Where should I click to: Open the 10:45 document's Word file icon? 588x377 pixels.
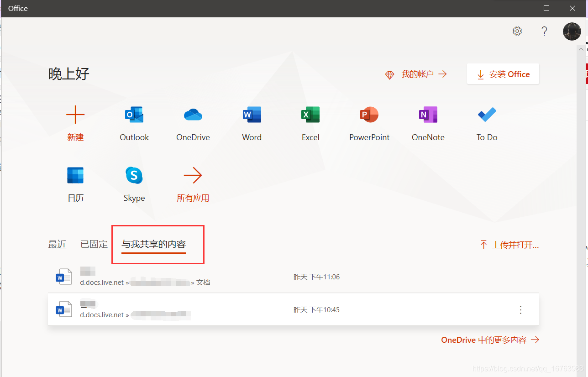(63, 309)
